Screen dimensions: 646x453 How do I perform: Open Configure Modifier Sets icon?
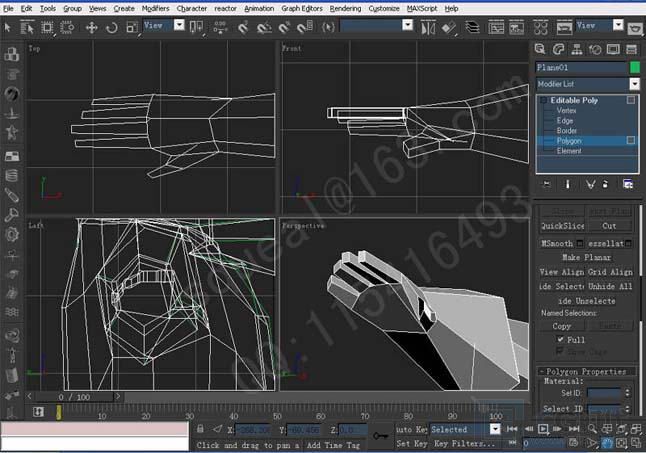(627, 184)
